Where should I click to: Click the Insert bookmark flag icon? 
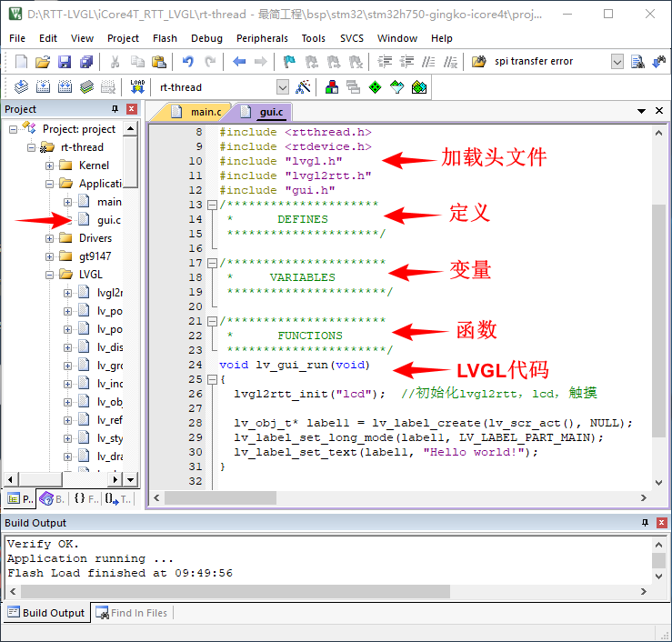tap(289, 62)
